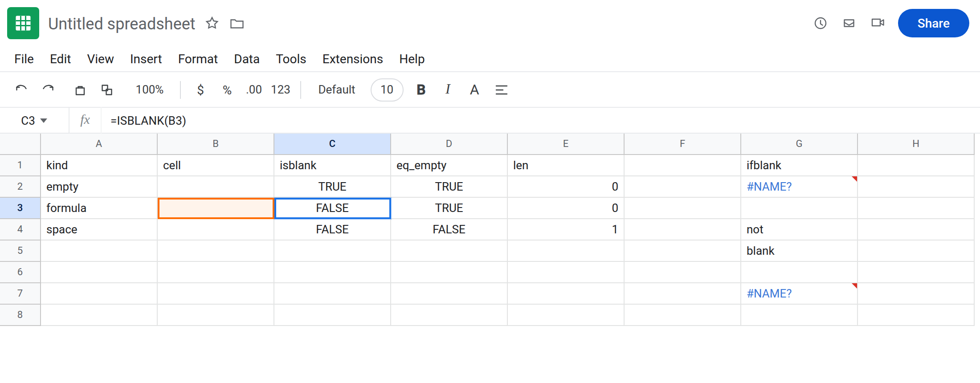Image resolution: width=980 pixels, height=383 pixels.
Task: Open the text color picker
Action: [x=474, y=90]
